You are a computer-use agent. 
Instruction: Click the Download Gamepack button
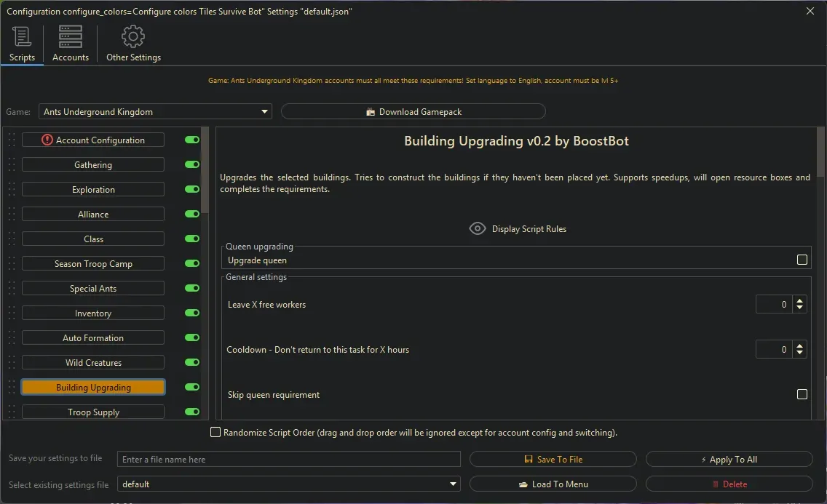pyautogui.click(x=413, y=112)
